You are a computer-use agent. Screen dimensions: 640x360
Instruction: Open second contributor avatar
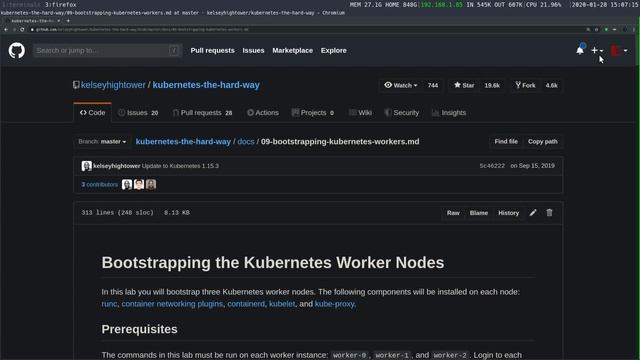[x=139, y=184]
